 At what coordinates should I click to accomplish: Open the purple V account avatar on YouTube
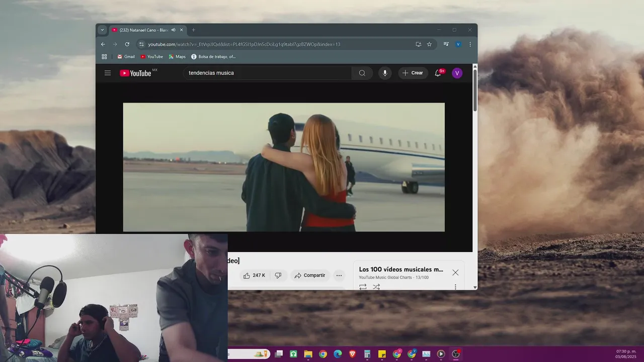[x=457, y=73]
